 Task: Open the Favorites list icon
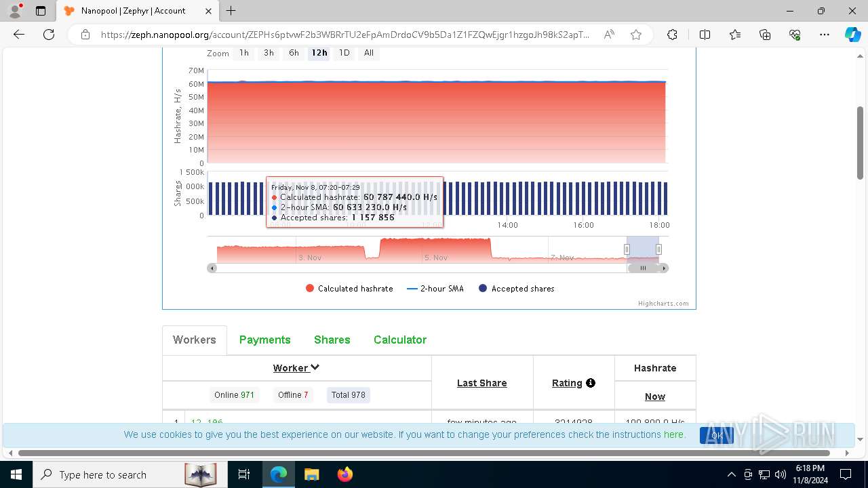[x=735, y=35]
